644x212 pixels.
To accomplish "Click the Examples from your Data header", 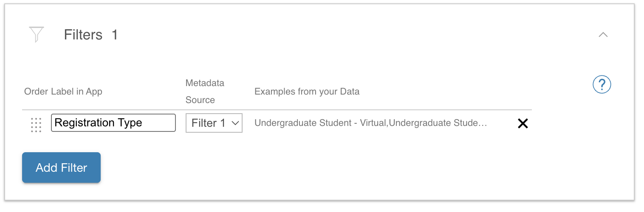I will tap(307, 92).
